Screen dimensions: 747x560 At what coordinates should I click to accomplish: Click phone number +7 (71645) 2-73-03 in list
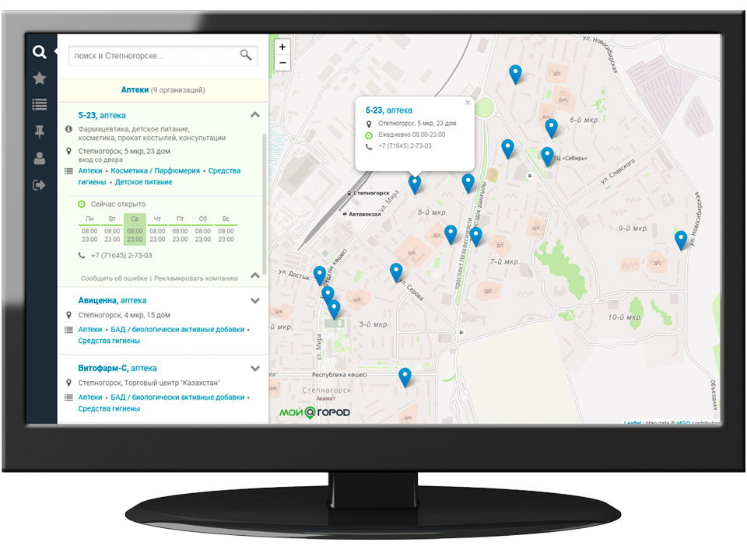[121, 255]
